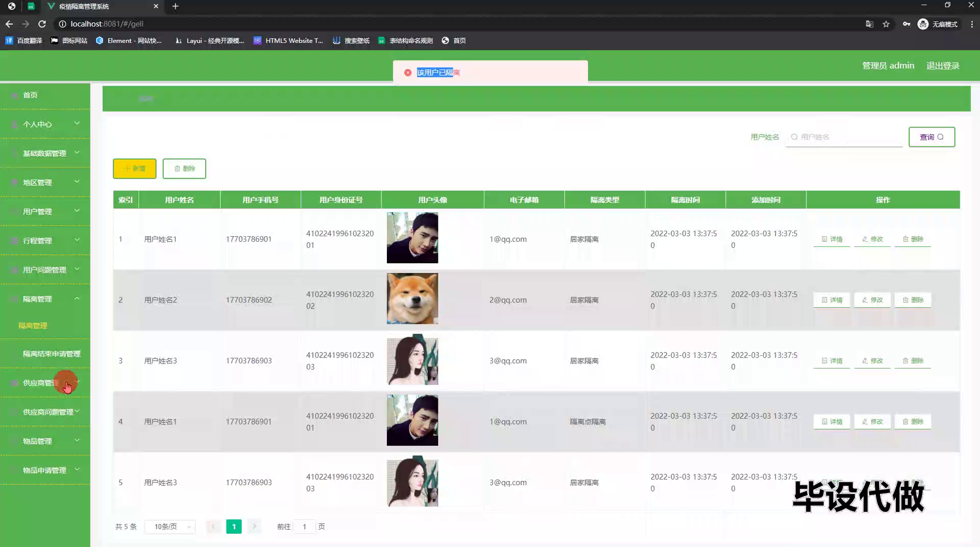980x547 pixels.
Task: Open the Layui bookmark
Action: (209, 40)
